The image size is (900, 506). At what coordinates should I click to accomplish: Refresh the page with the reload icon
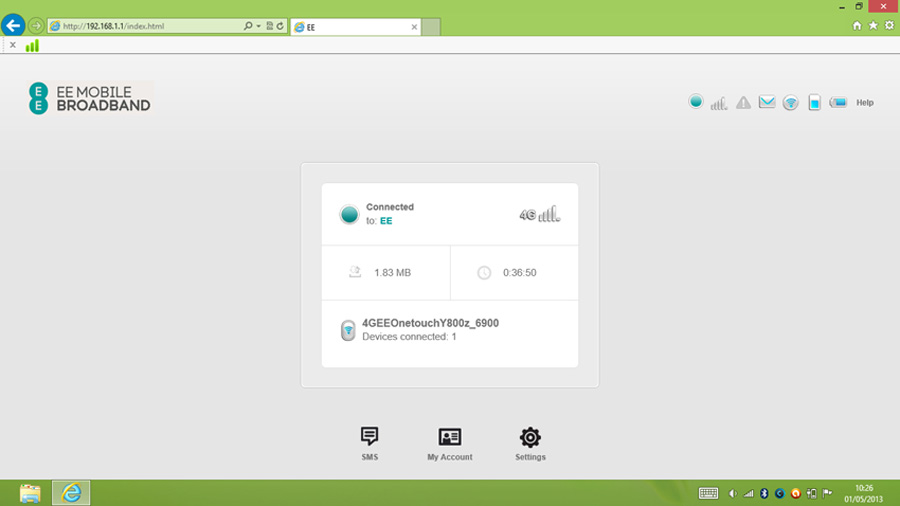(x=280, y=26)
